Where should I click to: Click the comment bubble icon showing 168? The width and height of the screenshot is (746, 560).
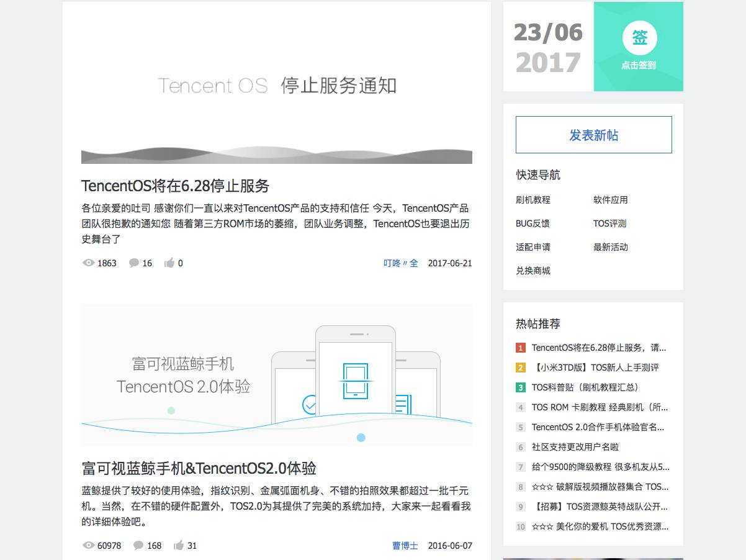point(138,546)
